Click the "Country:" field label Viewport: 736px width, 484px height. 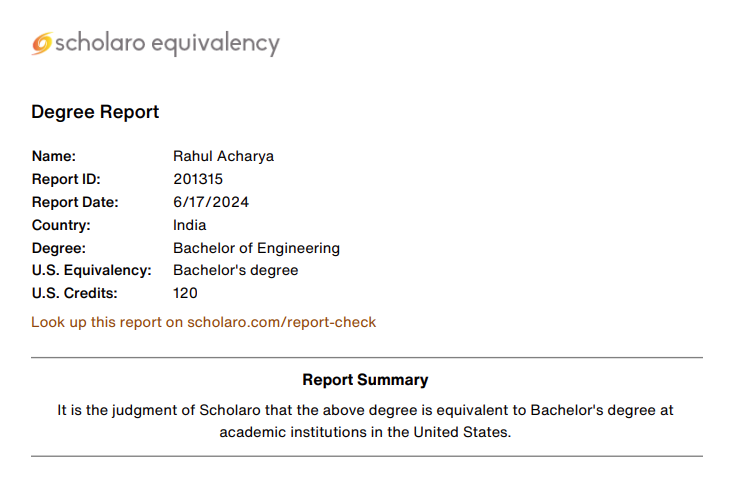click(x=61, y=225)
